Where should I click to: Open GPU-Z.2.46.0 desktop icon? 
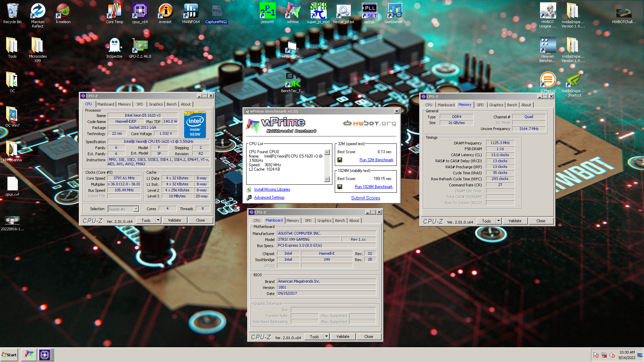click(x=140, y=48)
